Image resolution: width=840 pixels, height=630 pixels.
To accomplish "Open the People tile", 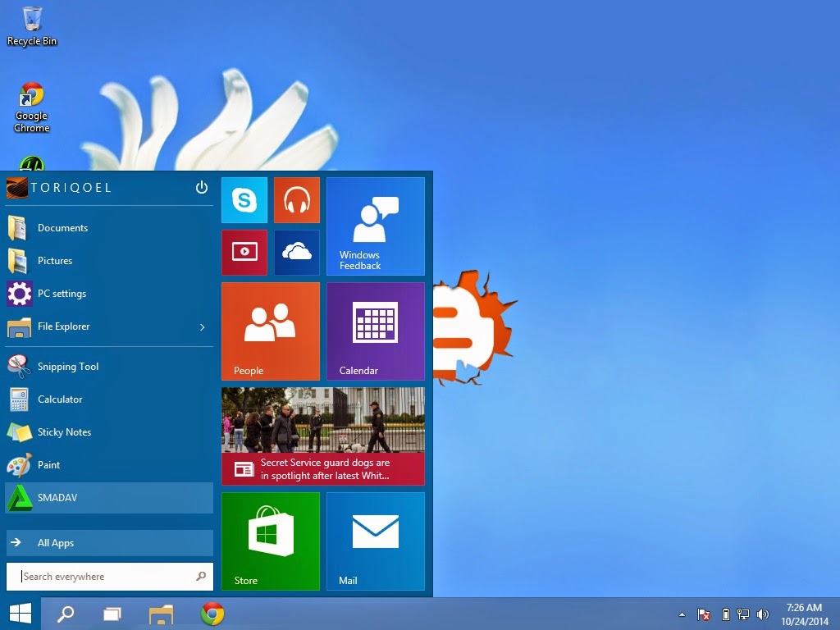I will [x=271, y=331].
